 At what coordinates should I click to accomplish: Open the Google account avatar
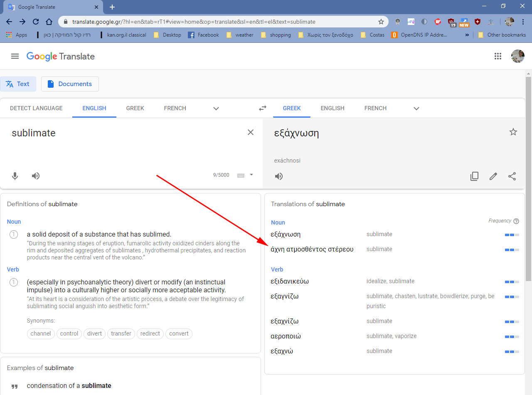[517, 56]
